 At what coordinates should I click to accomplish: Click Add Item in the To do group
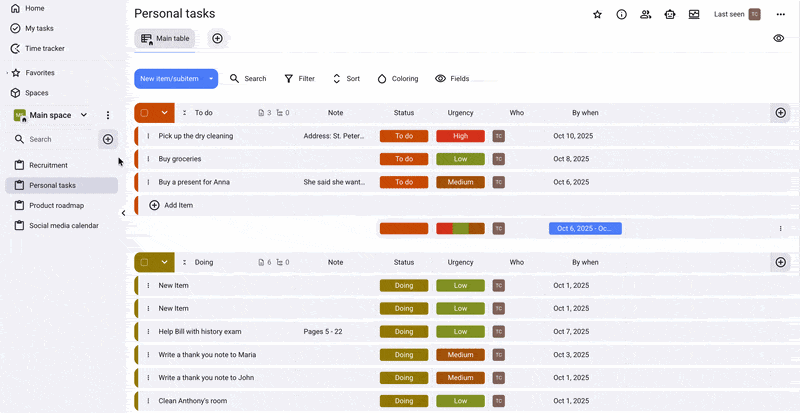tap(171, 205)
